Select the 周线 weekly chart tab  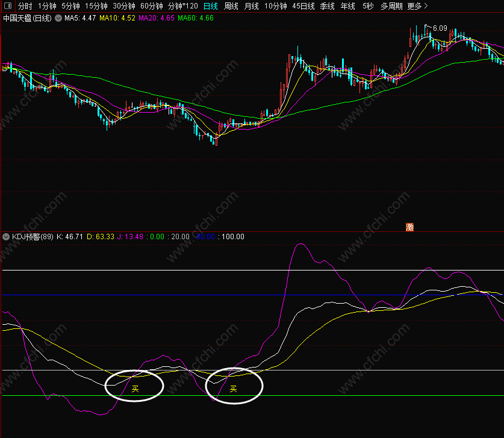[x=231, y=6]
